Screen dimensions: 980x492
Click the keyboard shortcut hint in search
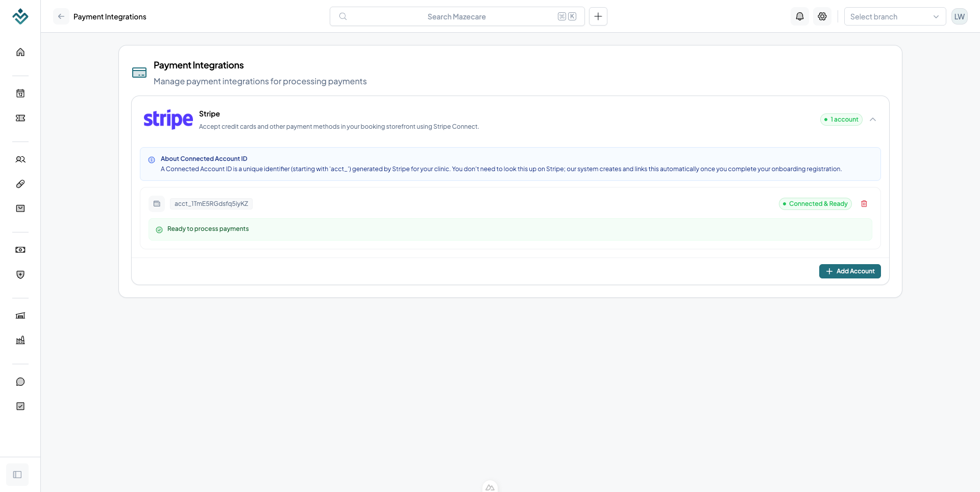pyautogui.click(x=567, y=16)
